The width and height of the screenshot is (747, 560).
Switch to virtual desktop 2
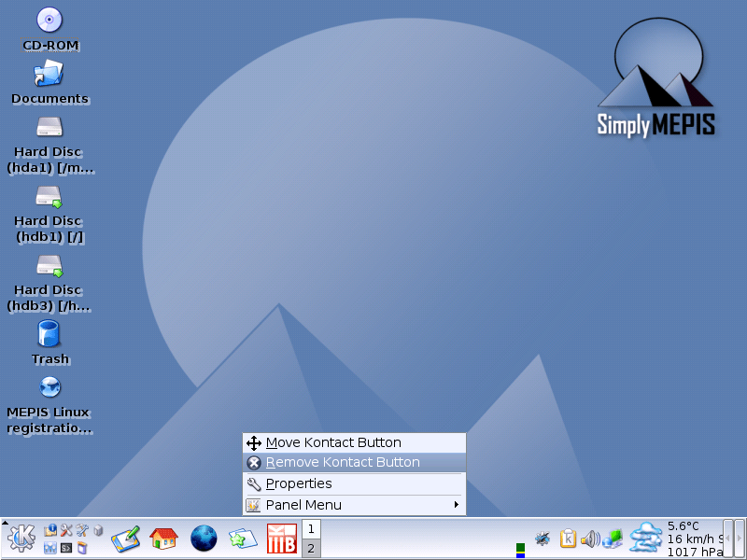point(312,547)
